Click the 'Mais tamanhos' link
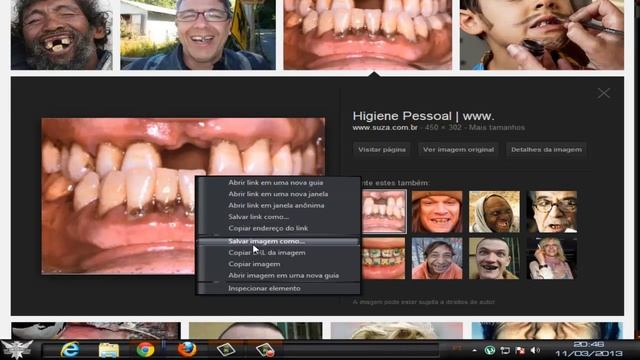640x360 pixels. 497,127
